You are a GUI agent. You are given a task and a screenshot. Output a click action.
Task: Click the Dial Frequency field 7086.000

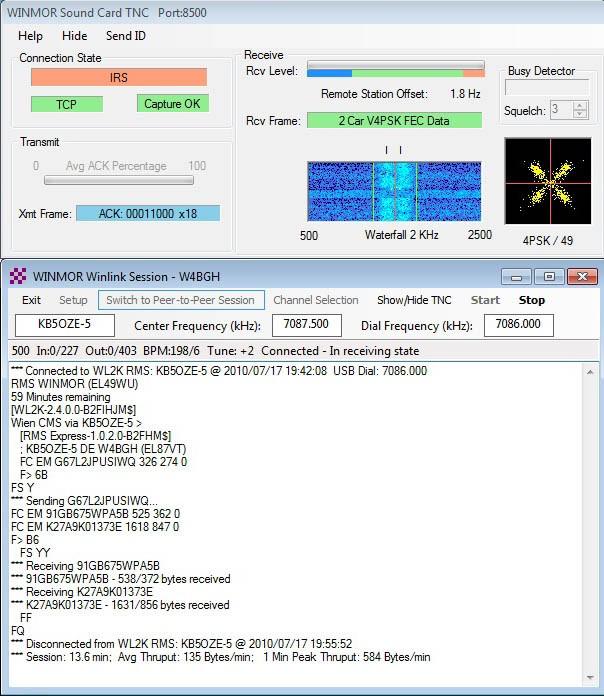point(518,325)
